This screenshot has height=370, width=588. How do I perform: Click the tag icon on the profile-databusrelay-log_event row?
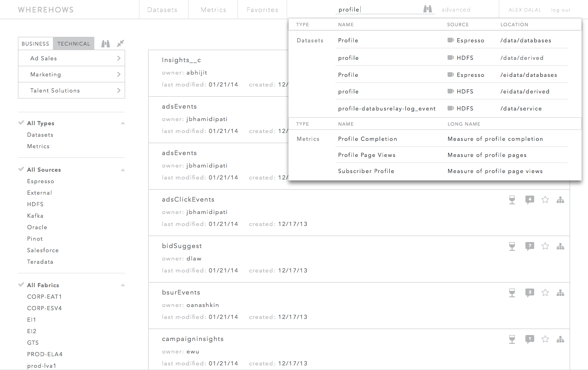(450, 109)
